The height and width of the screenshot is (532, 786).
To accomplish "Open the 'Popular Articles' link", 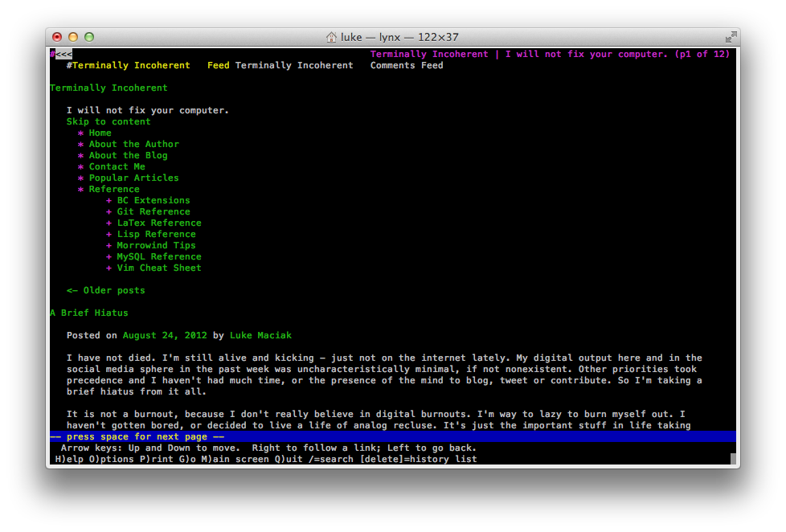I will (x=133, y=178).
